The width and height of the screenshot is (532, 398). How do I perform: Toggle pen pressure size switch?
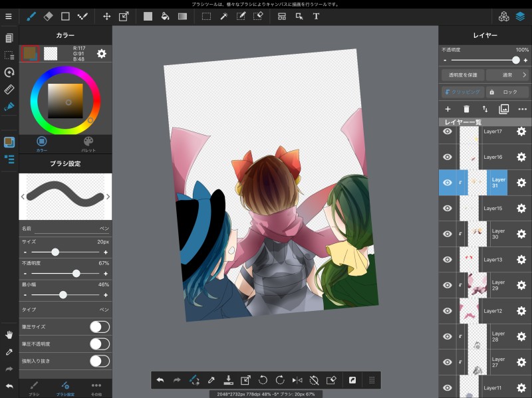(100, 327)
